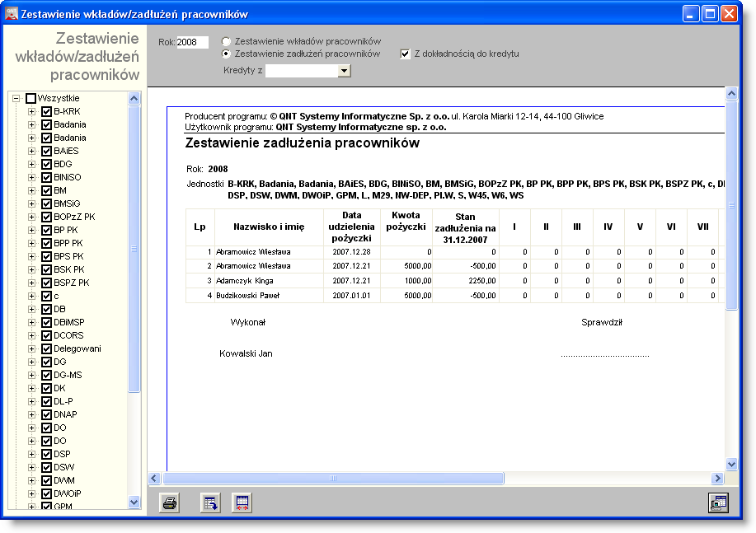
Task: Uncheck the Delegowani checkbox
Action: coord(46,349)
